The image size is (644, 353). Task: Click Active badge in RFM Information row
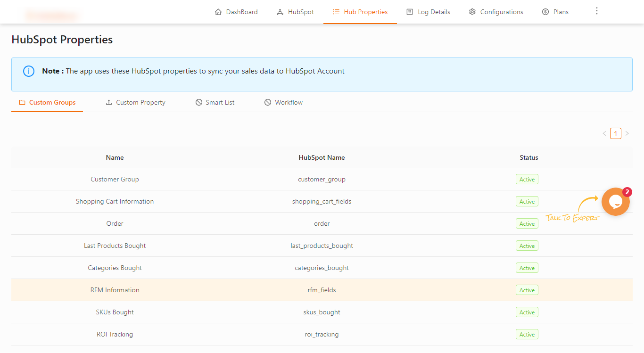coord(527,290)
